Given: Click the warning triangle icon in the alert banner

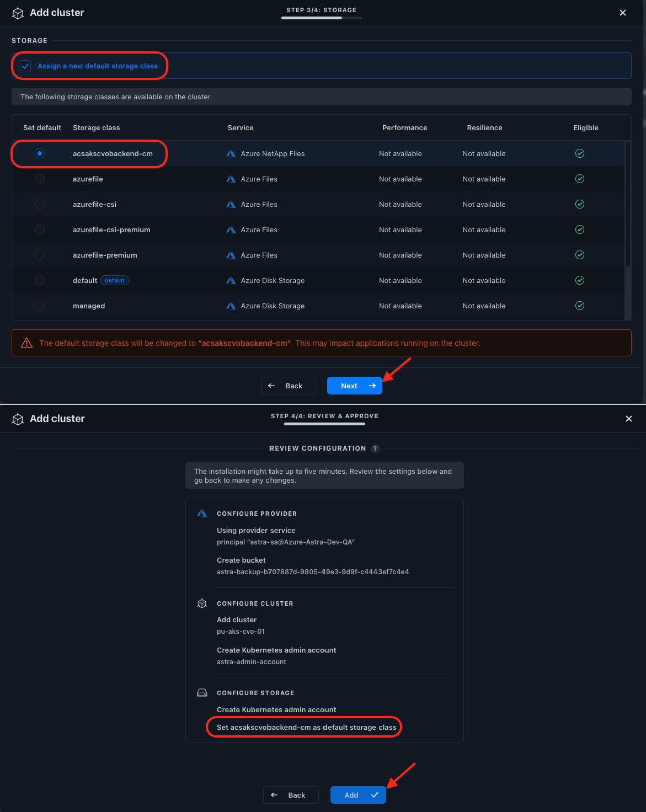Looking at the screenshot, I should click(x=26, y=343).
